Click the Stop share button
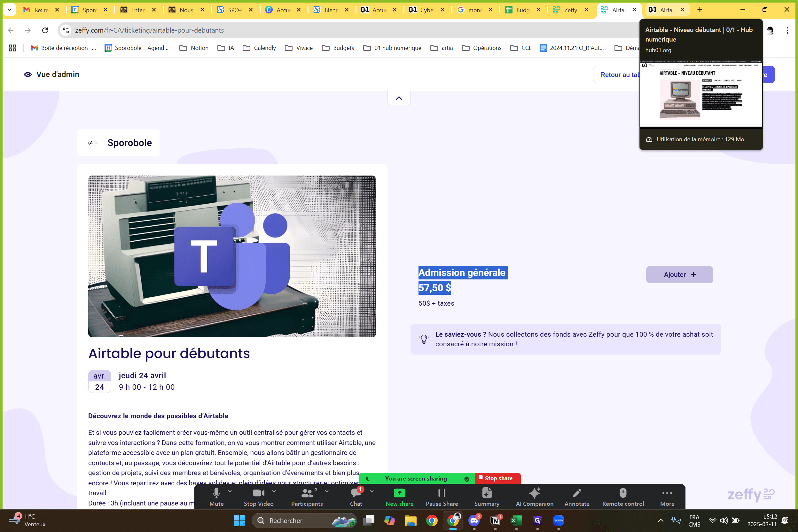Screen dimensions: 798x532 497,478
